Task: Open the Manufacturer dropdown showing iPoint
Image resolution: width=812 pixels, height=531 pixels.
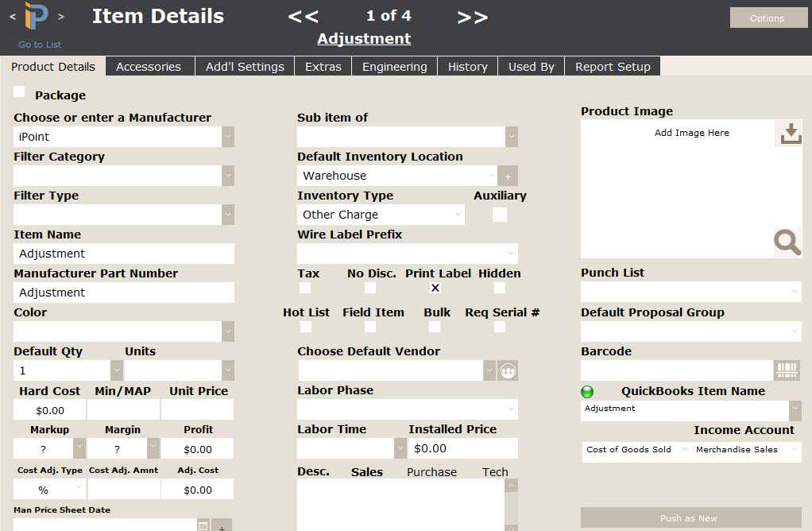Action: [x=228, y=137]
